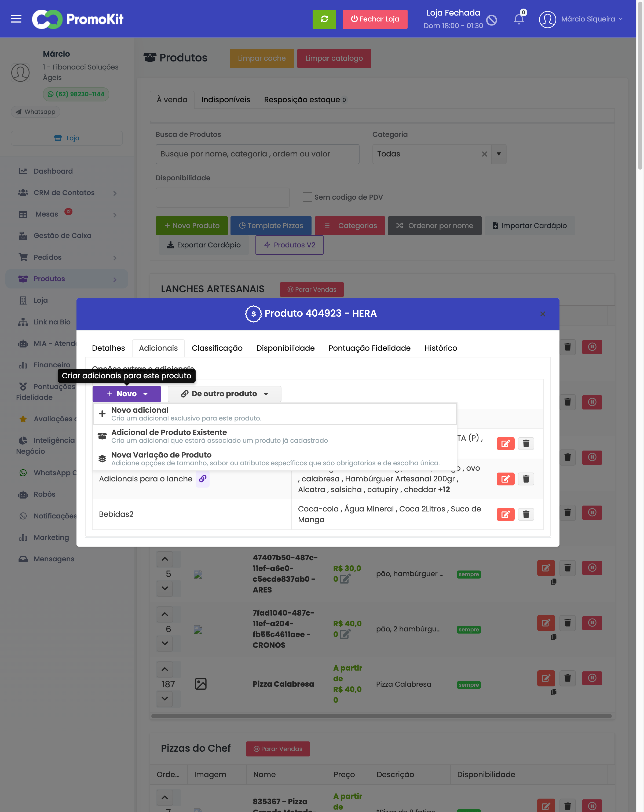Click the WhatsApp phone number badge
The image size is (644, 812).
tap(76, 94)
